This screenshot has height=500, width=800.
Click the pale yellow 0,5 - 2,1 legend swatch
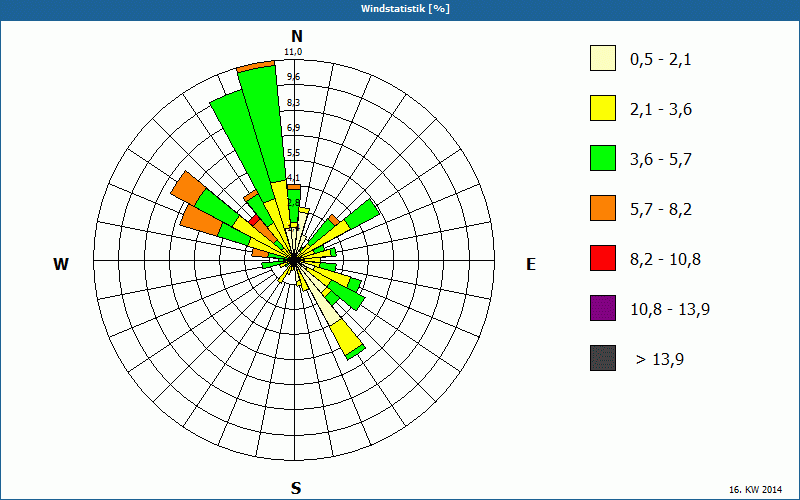tap(603, 58)
